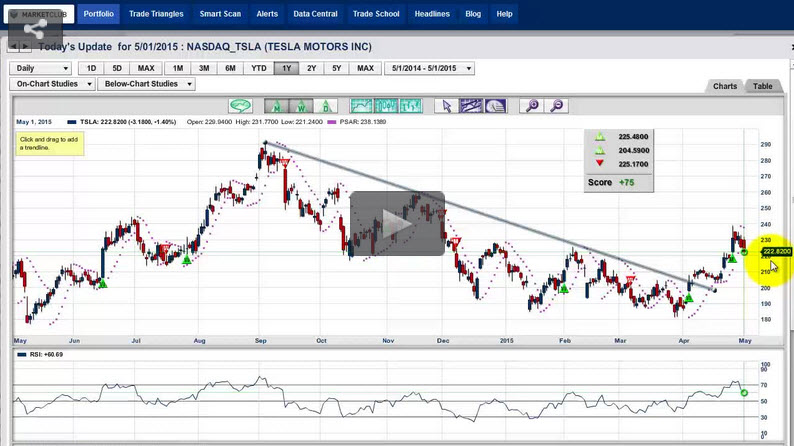Click the 222.8200 current price tag
Viewport: 794px width, 446px height.
pos(776,252)
